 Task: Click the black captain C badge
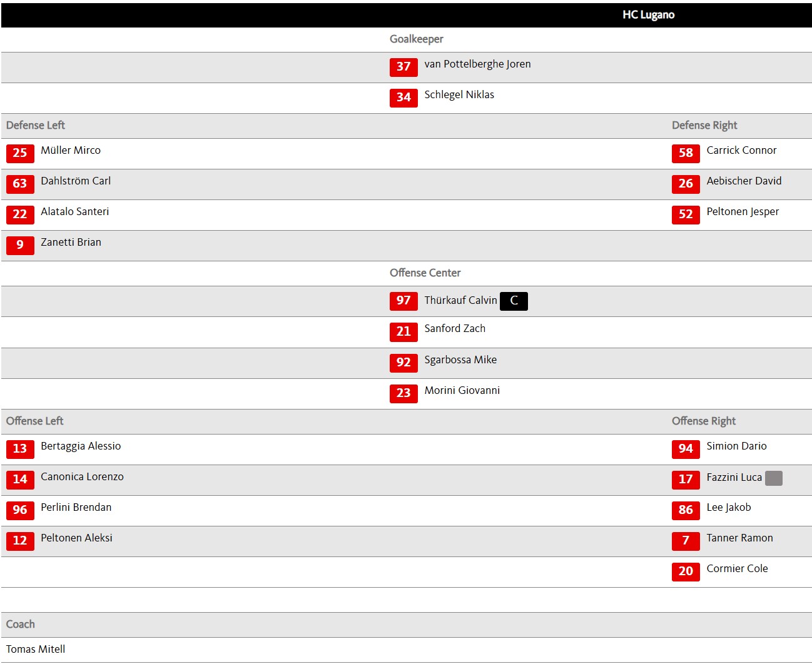point(514,301)
